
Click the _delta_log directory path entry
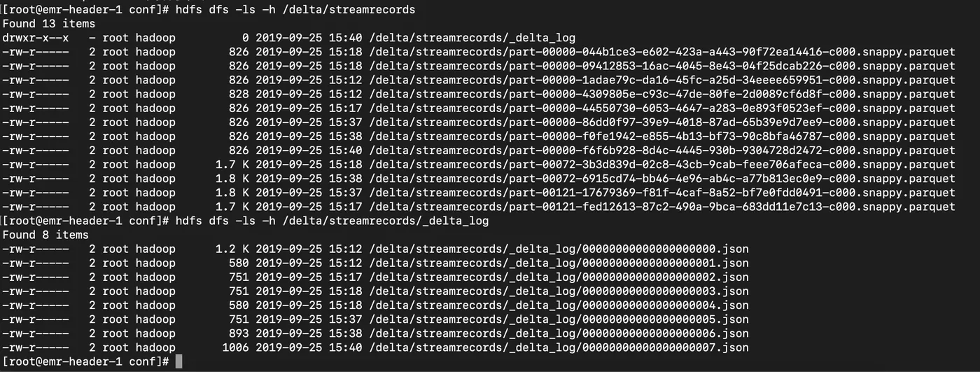(472, 38)
